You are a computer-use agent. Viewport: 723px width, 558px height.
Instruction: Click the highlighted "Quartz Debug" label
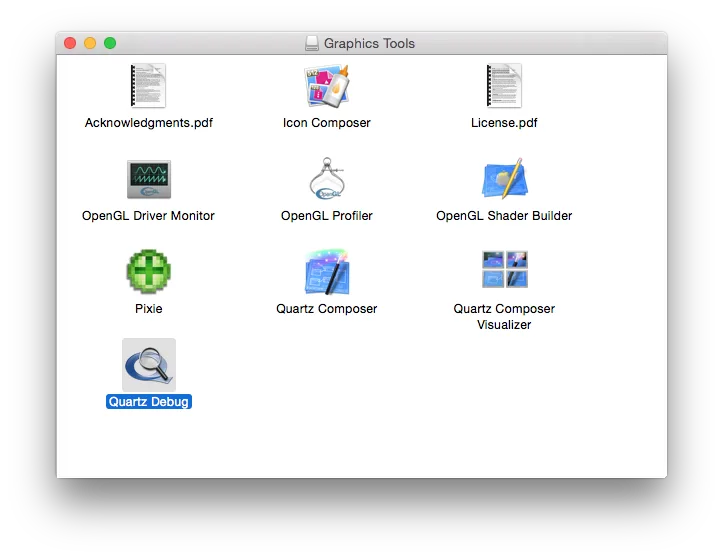pos(148,402)
